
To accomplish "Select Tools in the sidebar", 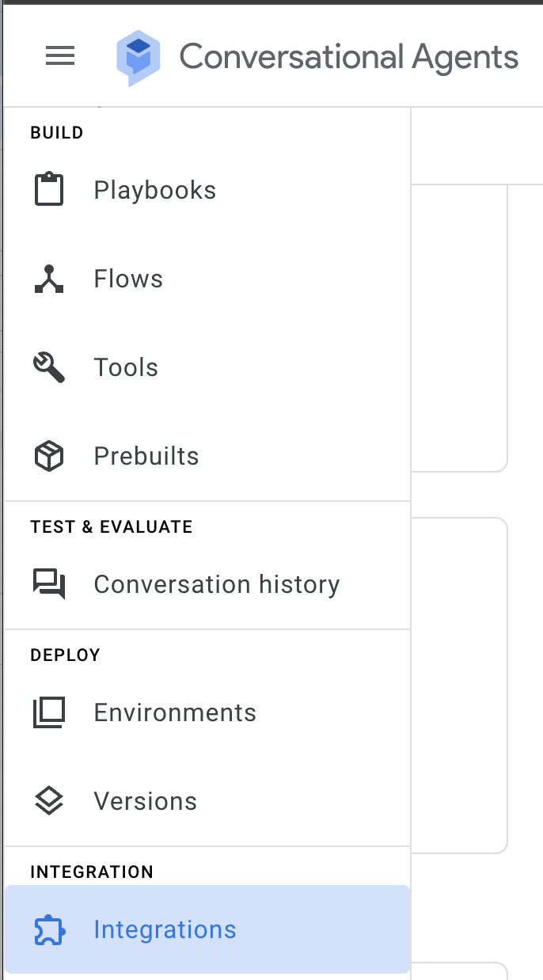I will [x=126, y=367].
